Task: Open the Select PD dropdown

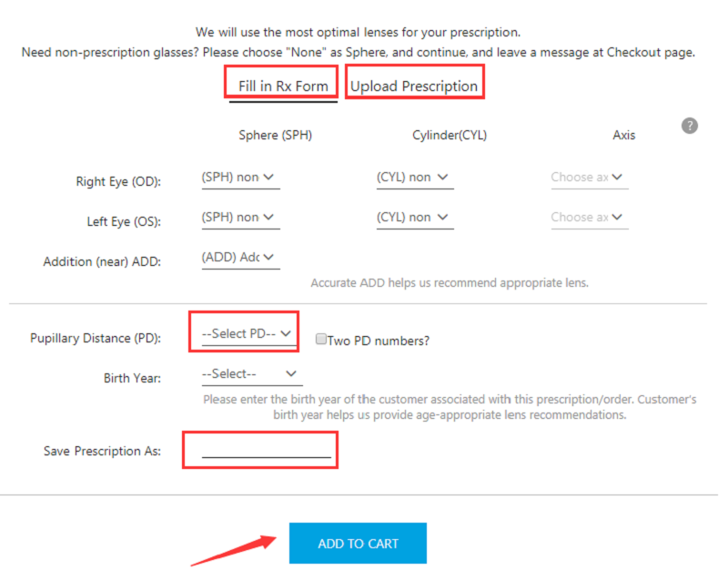Action: [x=248, y=333]
